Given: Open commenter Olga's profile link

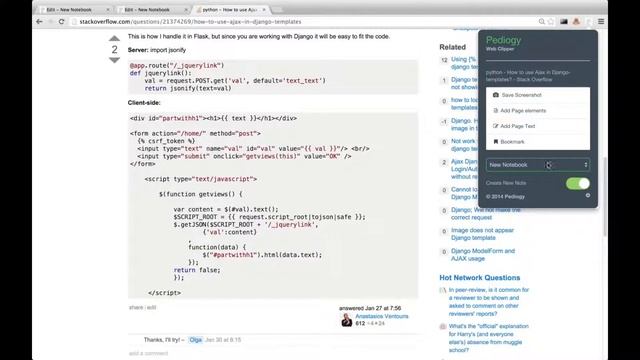Looking at the screenshot, I should pyautogui.click(x=196, y=340).
